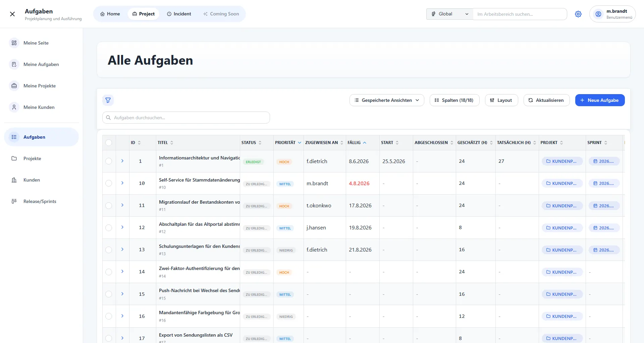The image size is (644, 343).
Task: Click NIEDRIG priority badge of task 13
Action: tap(286, 250)
